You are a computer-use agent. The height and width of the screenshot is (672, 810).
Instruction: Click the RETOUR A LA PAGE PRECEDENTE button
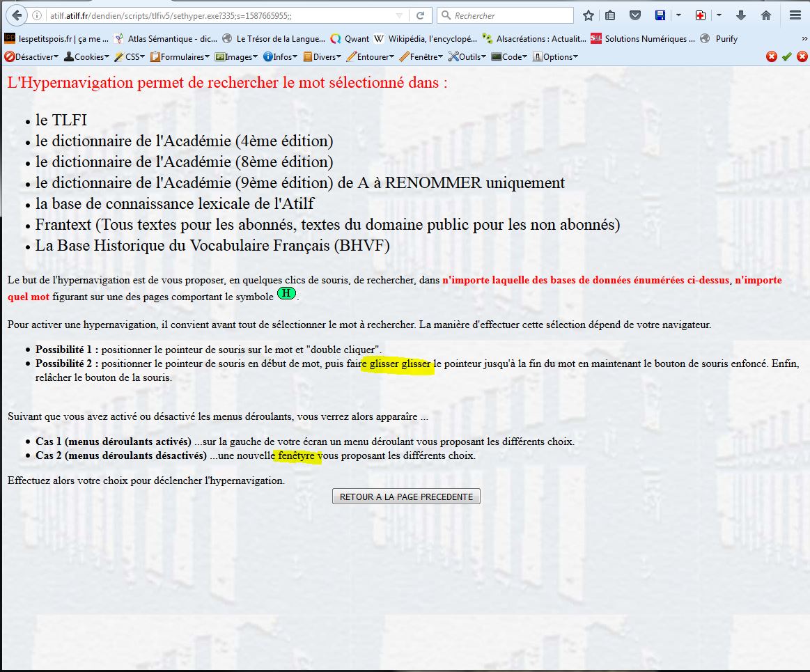tap(407, 497)
